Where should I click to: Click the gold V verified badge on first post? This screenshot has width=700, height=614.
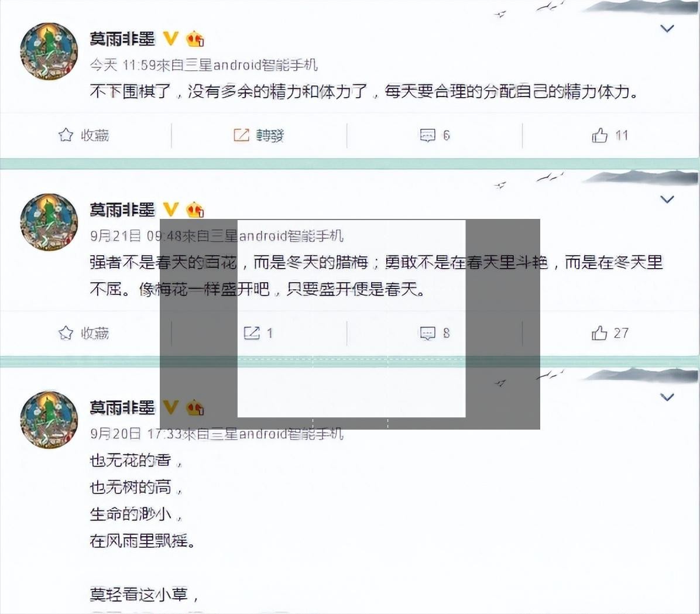tap(170, 39)
